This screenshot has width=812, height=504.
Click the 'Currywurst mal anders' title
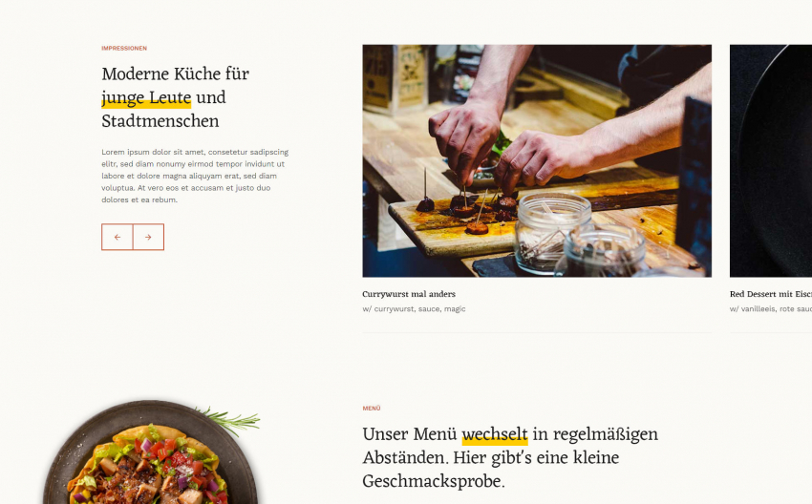409,294
